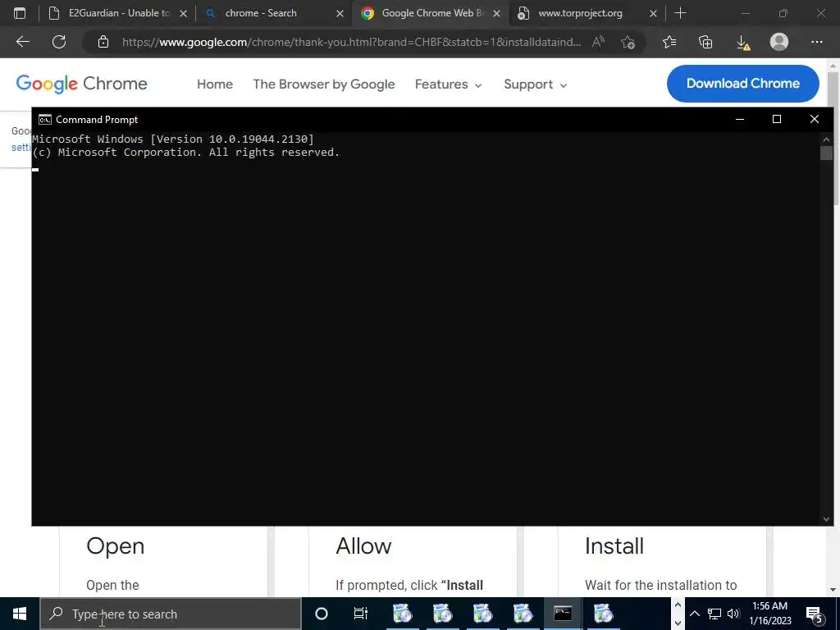Open Command Prompt window system menu icon

[x=45, y=120]
